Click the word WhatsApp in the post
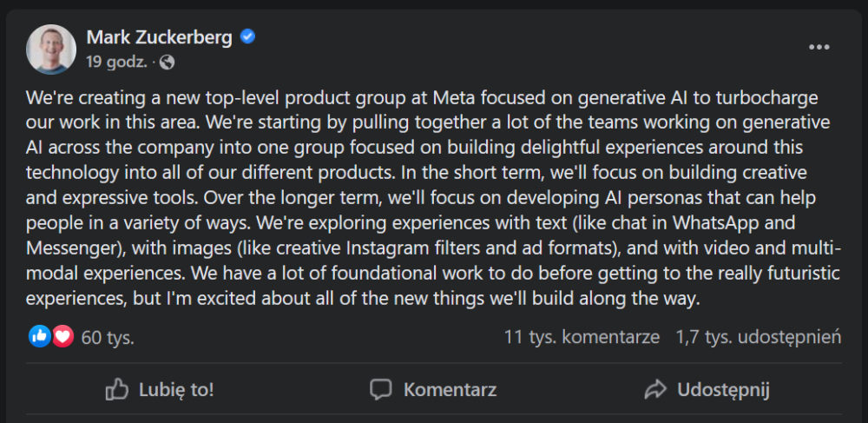Viewport: 868px width, 423px height. click(x=716, y=224)
